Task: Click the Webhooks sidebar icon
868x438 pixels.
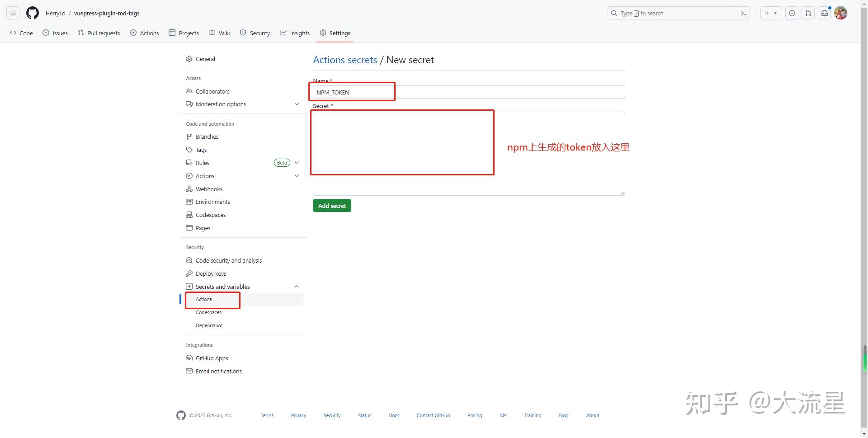Action: (x=189, y=189)
